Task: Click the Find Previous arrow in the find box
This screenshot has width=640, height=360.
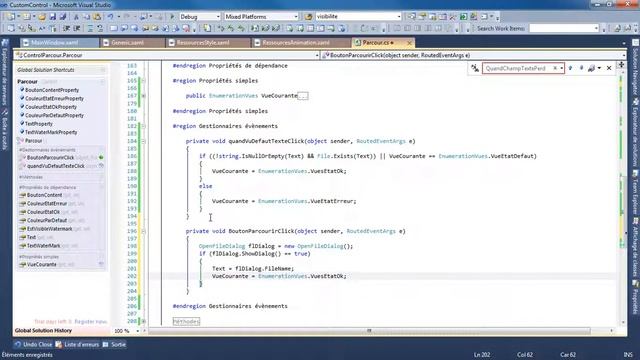Action: click(x=570, y=68)
